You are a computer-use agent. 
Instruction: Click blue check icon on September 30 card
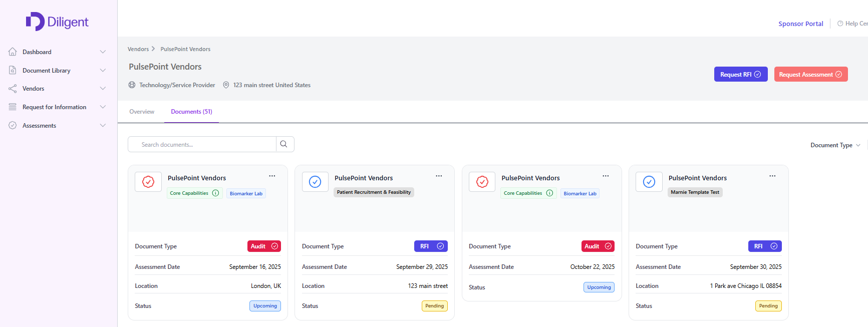tap(649, 182)
